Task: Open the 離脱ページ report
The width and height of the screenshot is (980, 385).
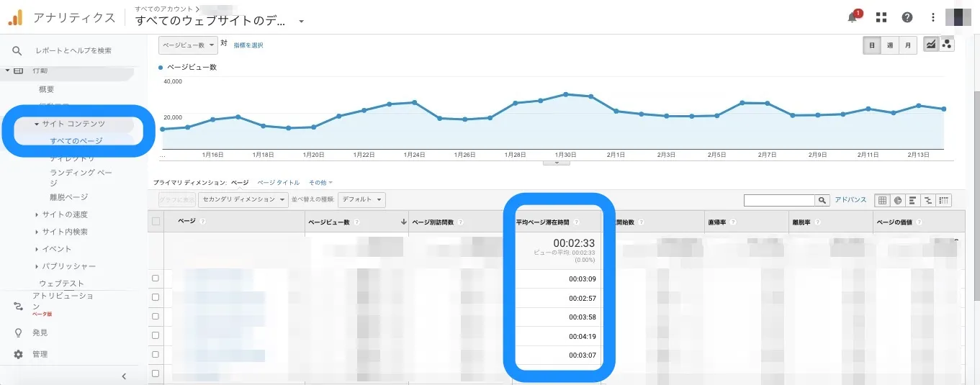Action: click(69, 196)
